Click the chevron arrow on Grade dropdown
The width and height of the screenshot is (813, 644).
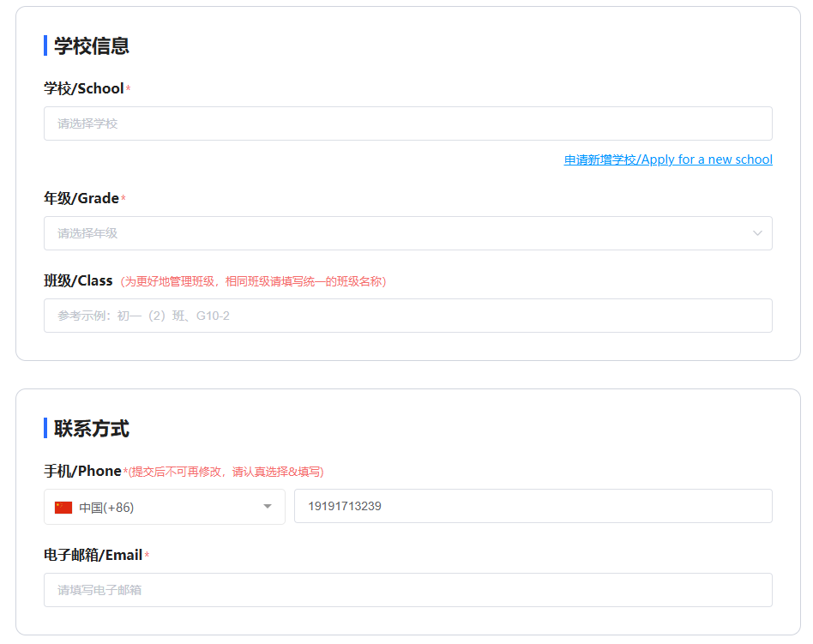(756, 232)
